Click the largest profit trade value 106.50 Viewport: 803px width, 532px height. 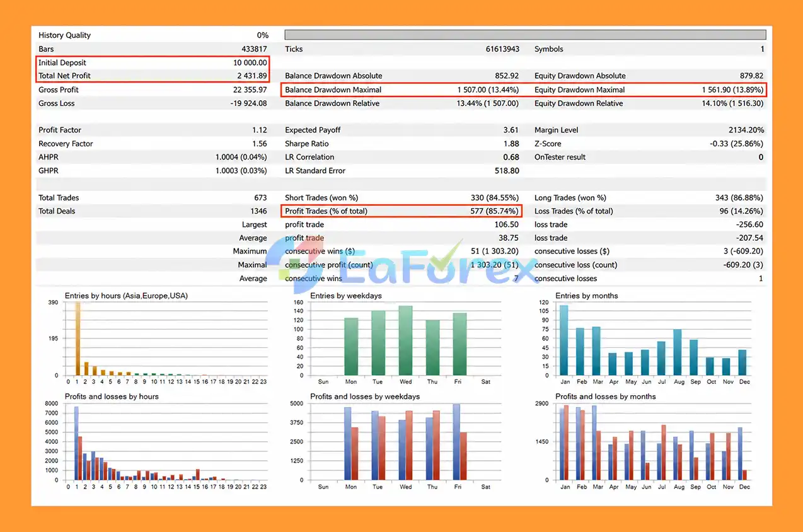(x=507, y=224)
